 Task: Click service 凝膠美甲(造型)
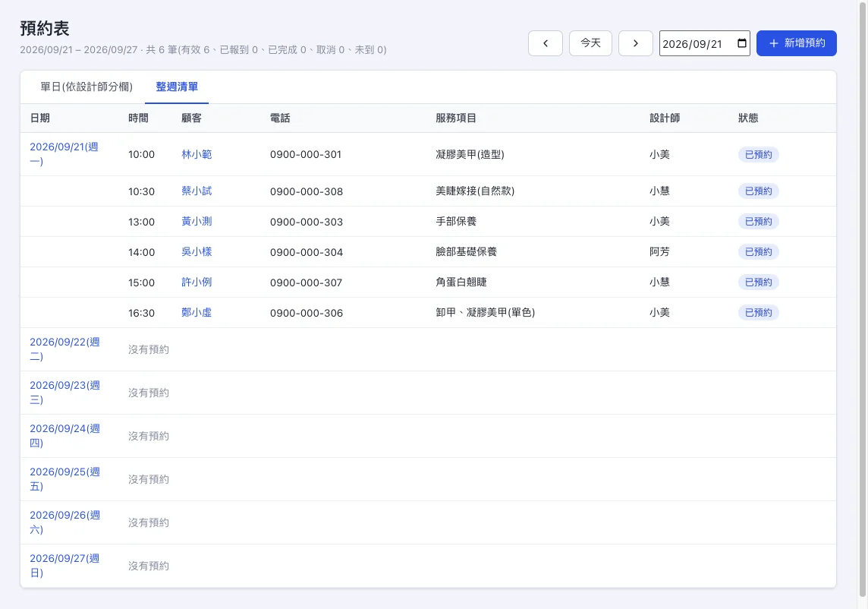[x=470, y=154]
